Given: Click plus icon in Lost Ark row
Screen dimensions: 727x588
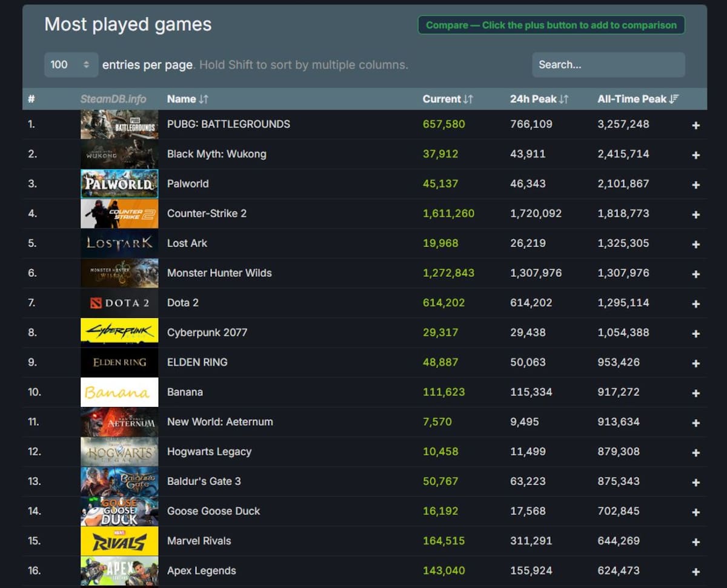Looking at the screenshot, I should pyautogui.click(x=695, y=244).
